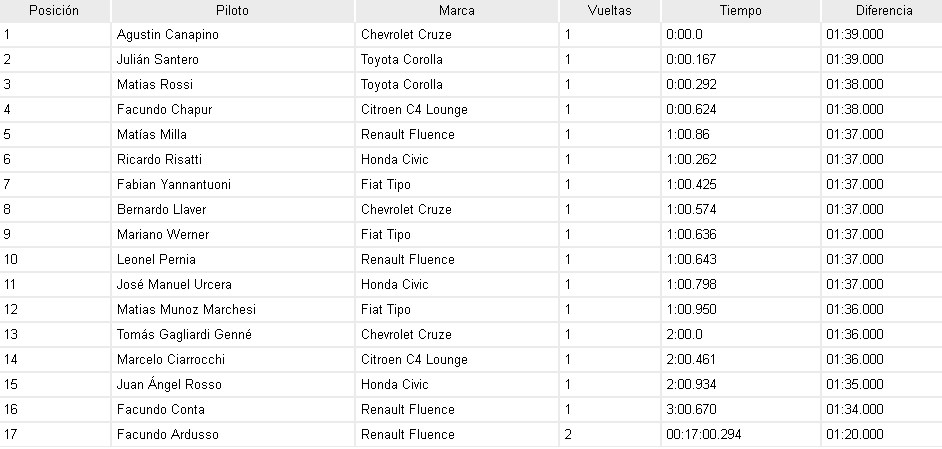942x449 pixels.
Task: Sort by the Piloto column header
Action: point(232,11)
